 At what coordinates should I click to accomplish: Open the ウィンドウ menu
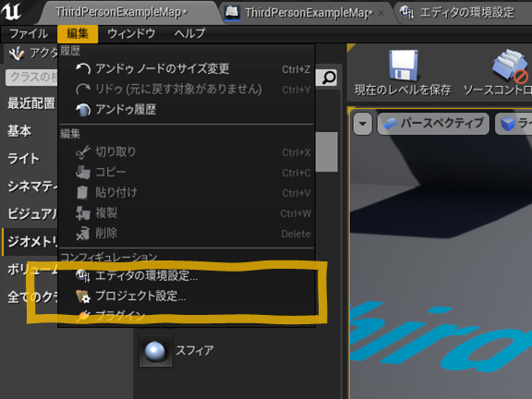click(131, 33)
